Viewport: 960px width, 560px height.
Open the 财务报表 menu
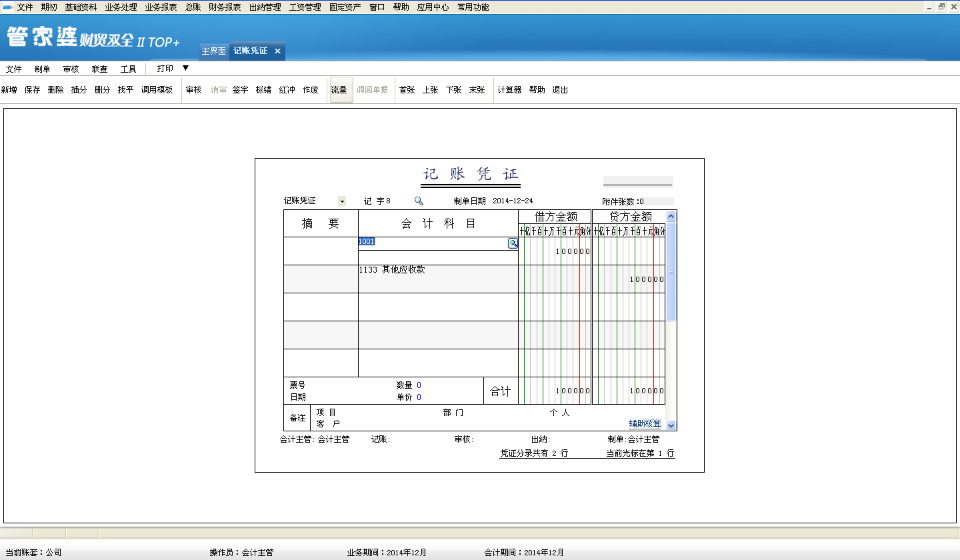(225, 7)
